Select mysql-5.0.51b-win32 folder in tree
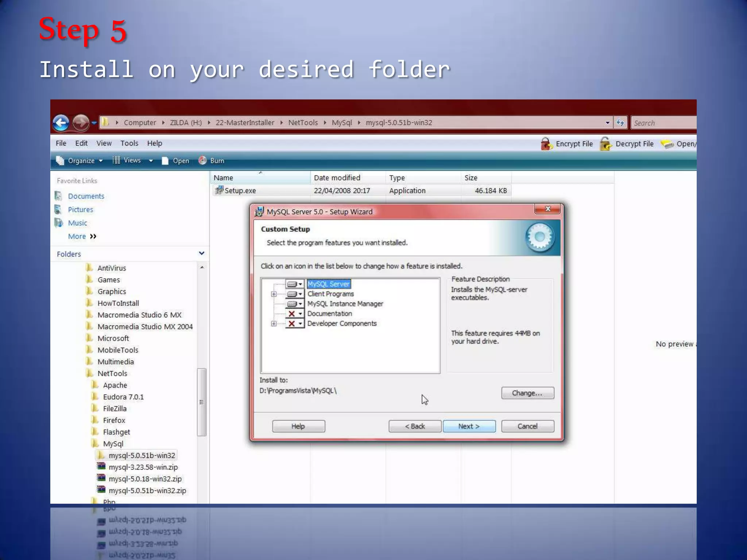The height and width of the screenshot is (560, 747). (x=142, y=455)
